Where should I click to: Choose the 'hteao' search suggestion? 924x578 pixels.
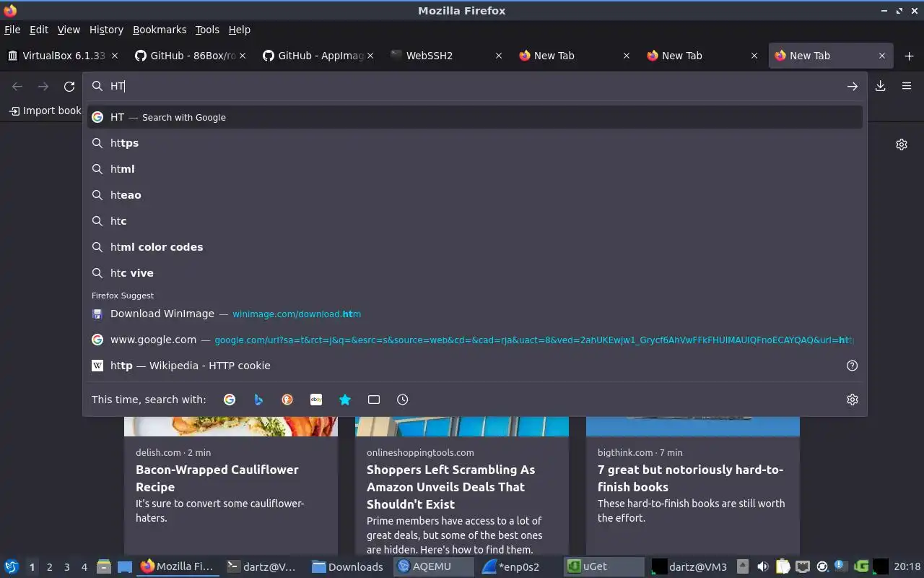(x=475, y=195)
